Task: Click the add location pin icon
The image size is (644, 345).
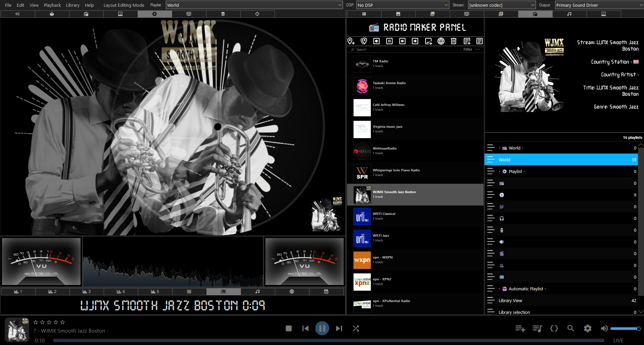Action: click(x=351, y=41)
